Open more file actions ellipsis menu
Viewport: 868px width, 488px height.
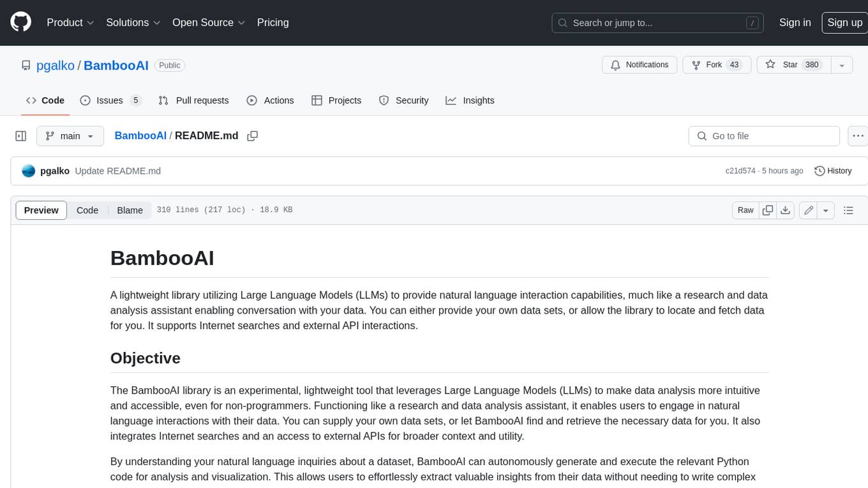coord(858,136)
